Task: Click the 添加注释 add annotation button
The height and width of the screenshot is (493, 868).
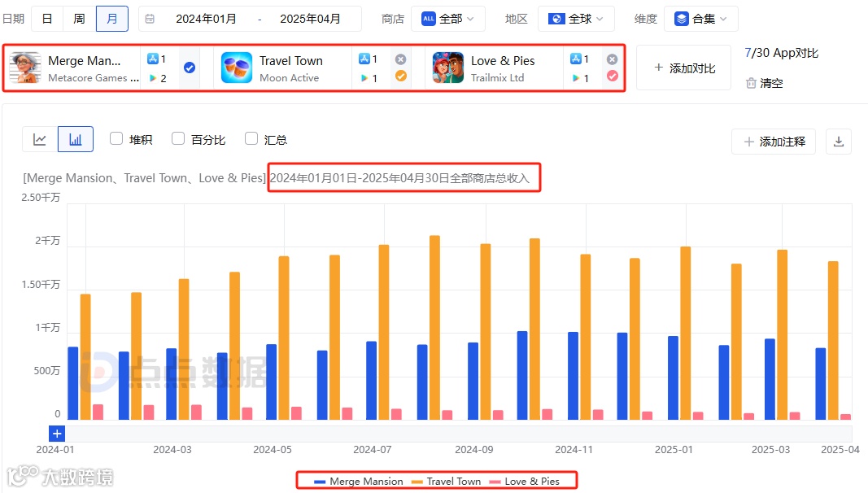Action: [x=774, y=142]
